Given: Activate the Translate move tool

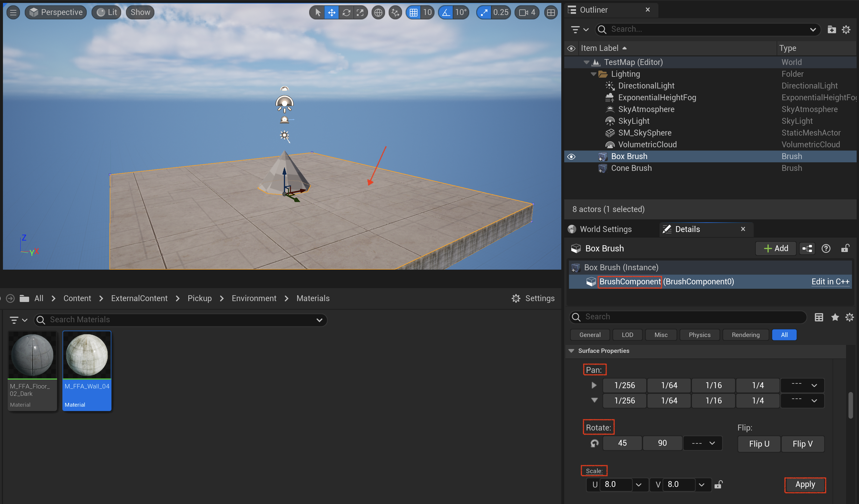Looking at the screenshot, I should coord(332,13).
